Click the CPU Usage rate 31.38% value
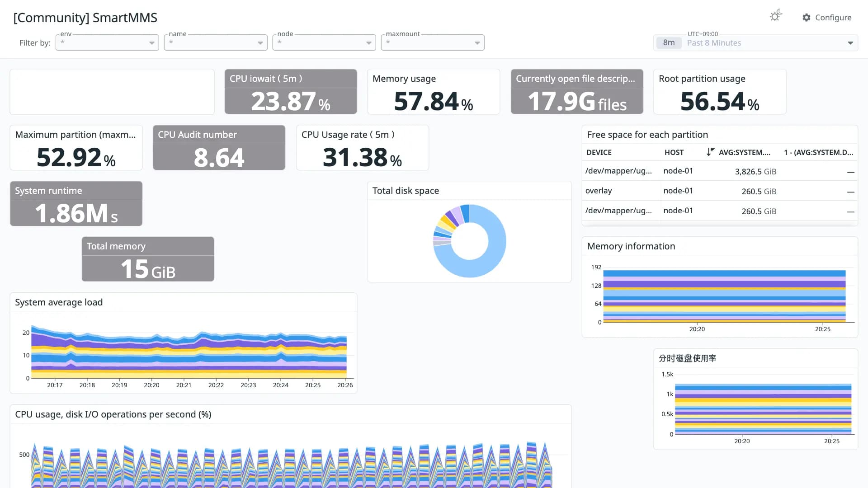 [362, 157]
